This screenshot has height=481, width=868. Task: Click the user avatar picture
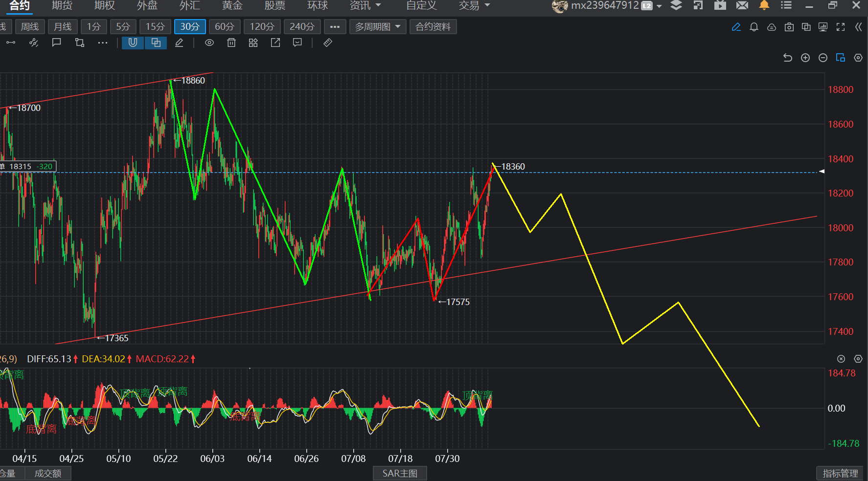560,6
